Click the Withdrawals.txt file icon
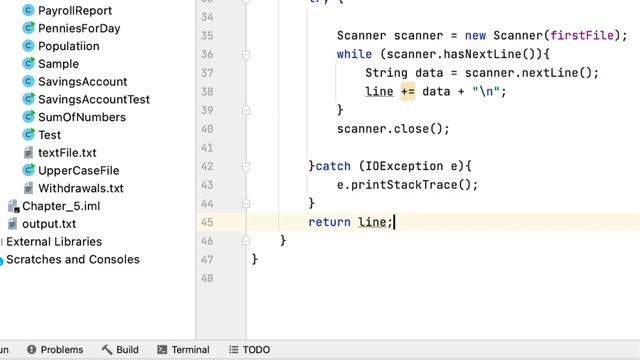The width and height of the screenshot is (640, 360). click(28, 188)
